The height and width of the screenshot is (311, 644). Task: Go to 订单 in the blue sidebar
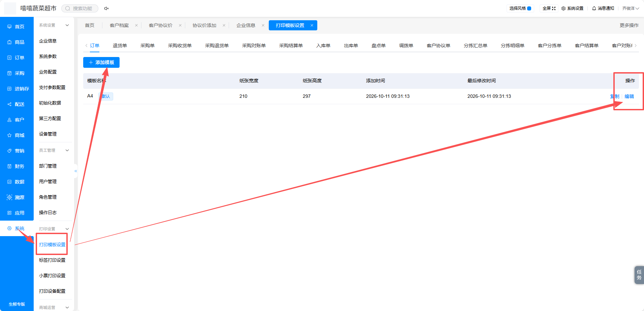(17, 58)
